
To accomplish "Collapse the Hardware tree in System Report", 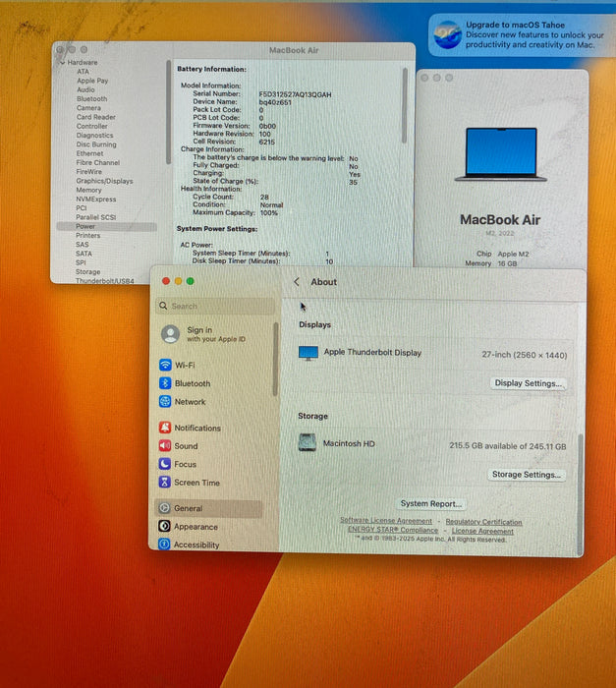I will (x=62, y=63).
